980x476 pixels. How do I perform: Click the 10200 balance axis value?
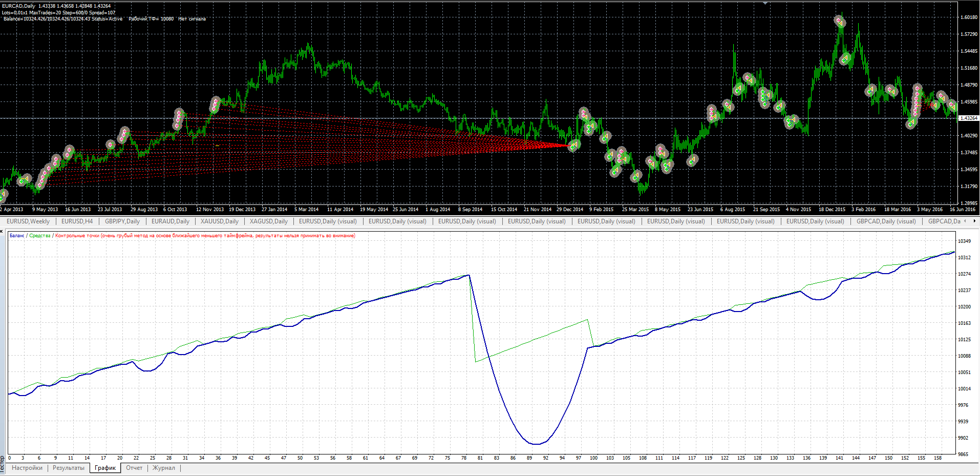point(964,307)
